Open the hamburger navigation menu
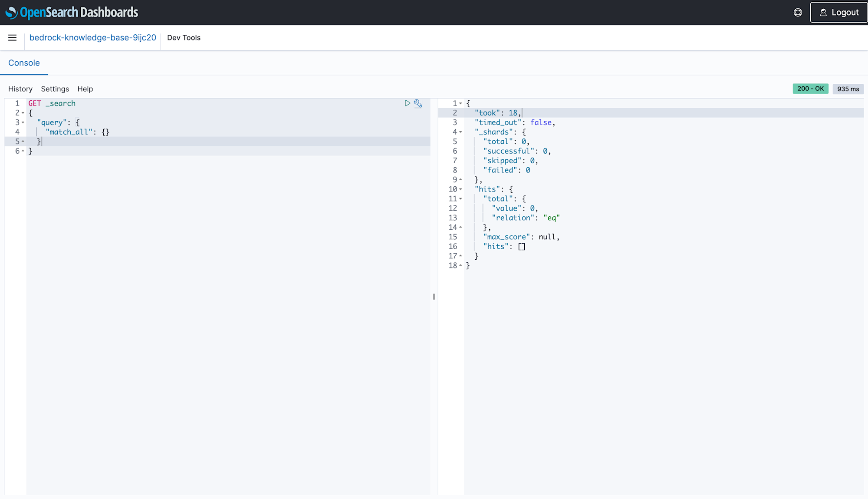 point(13,38)
